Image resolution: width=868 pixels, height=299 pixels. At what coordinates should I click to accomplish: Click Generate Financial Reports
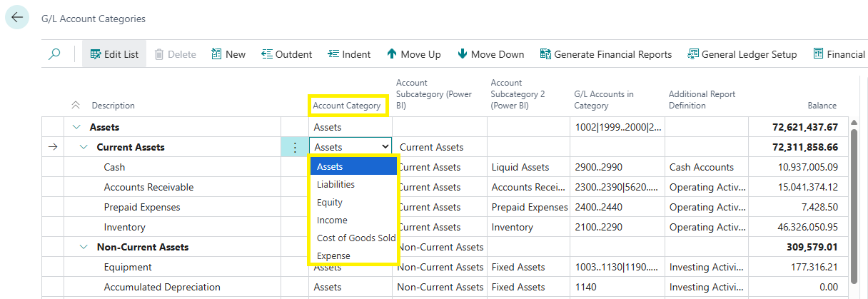[x=605, y=54]
